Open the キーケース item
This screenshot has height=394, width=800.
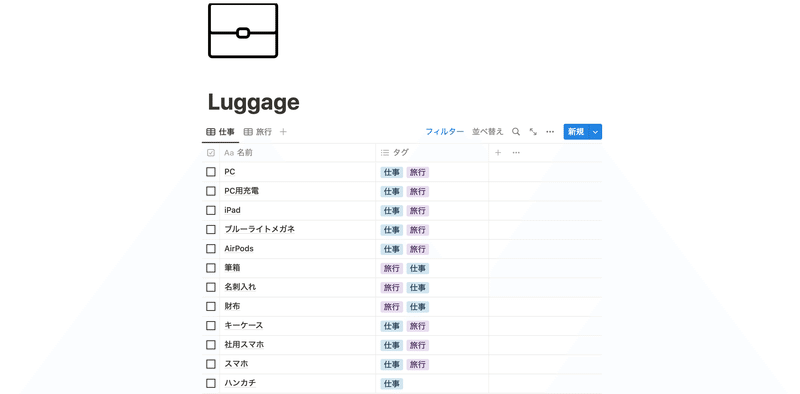coord(244,326)
